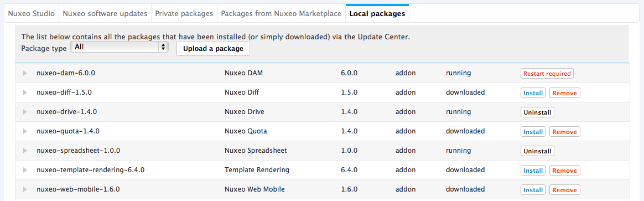Uninstall the Nuxeo Drive addon

pos(537,112)
